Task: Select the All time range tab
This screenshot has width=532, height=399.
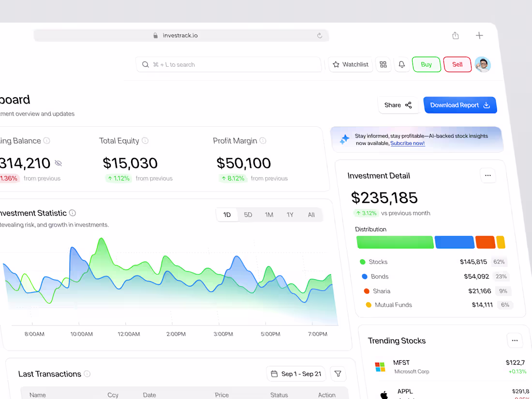Action: [311, 214]
